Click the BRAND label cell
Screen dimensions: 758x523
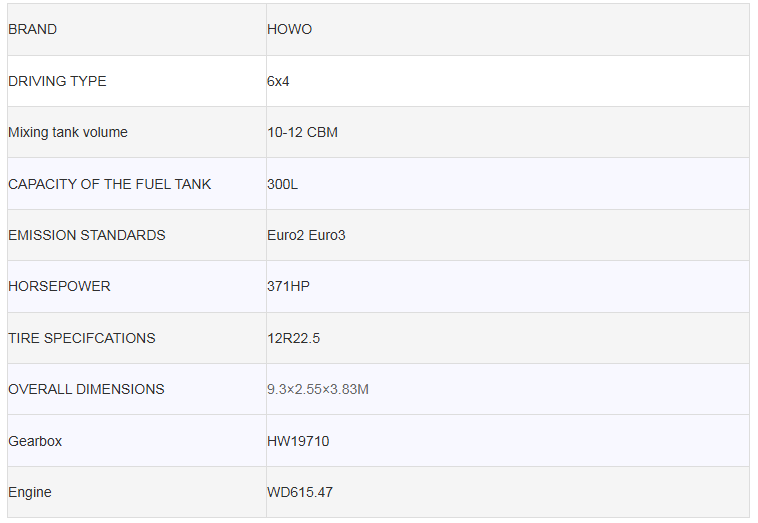pyautogui.click(x=33, y=30)
